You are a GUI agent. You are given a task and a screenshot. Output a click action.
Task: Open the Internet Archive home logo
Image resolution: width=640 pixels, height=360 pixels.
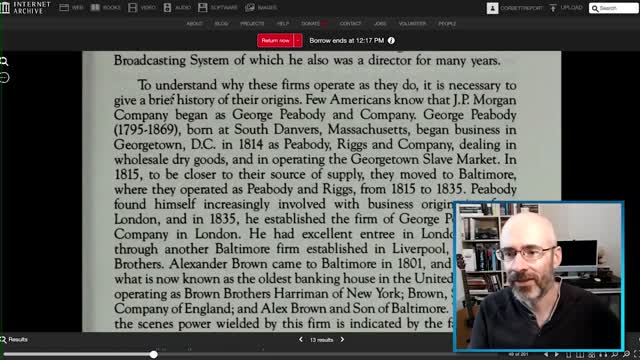click(x=25, y=7)
